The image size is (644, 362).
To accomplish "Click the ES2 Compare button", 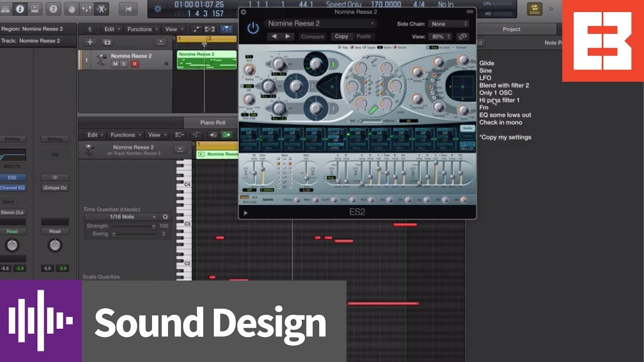I will [312, 36].
